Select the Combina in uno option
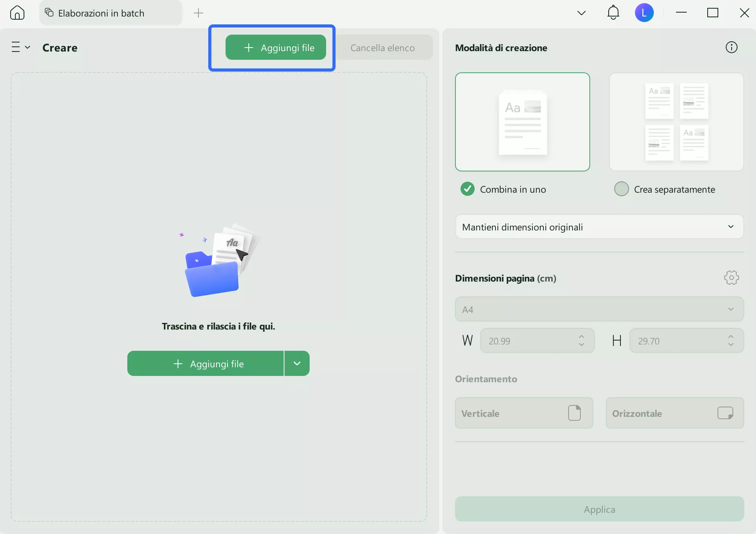 [468, 189]
